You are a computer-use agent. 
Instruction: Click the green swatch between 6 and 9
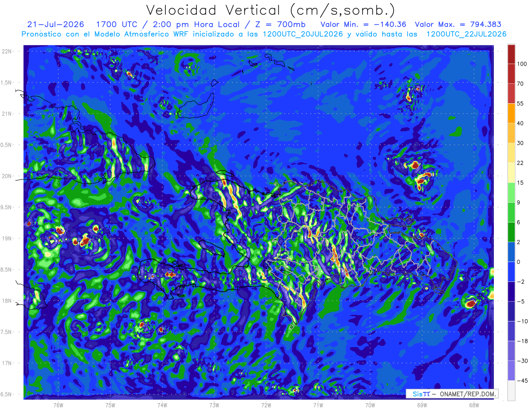(x=511, y=212)
